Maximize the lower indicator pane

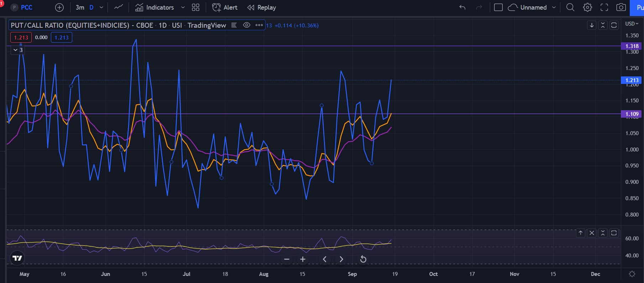point(614,233)
